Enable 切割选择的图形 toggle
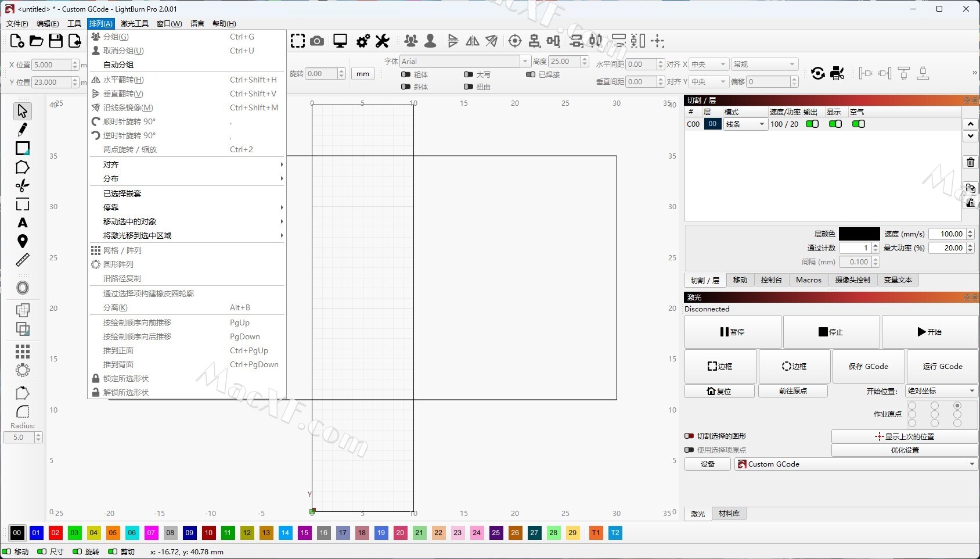This screenshot has height=559, width=980. [x=689, y=436]
